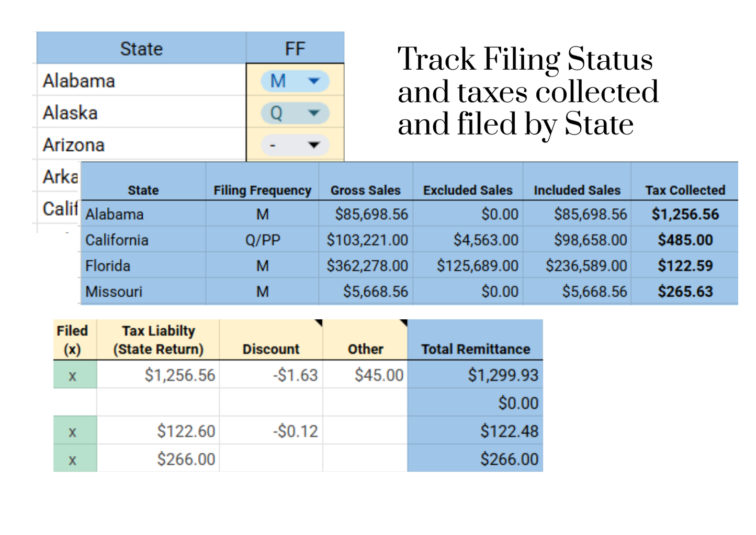This screenshot has height=535, width=756.
Task: Select Florida tax collected $122.59 cell
Action: (x=685, y=265)
